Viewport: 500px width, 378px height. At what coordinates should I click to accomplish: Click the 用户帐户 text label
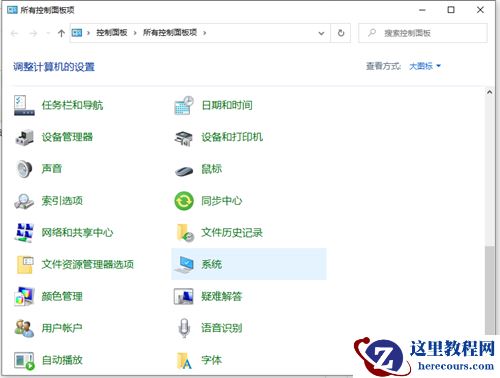[62, 328]
